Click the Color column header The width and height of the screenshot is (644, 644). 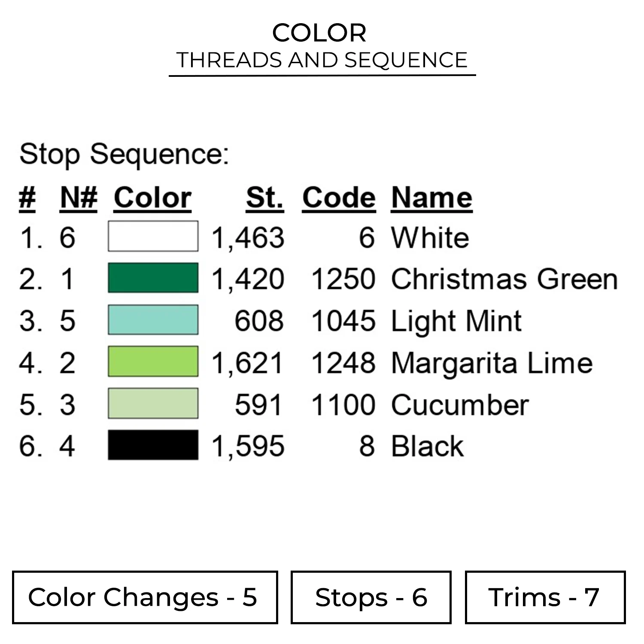tap(152, 198)
